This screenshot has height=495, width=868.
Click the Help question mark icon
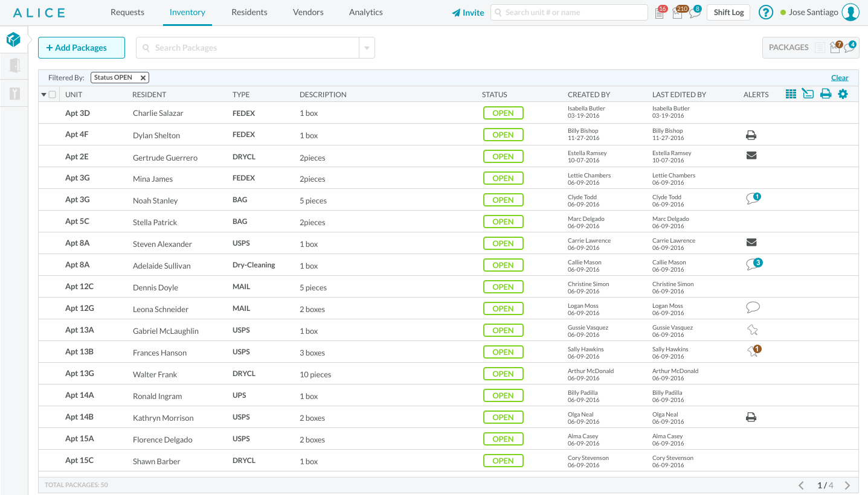coord(765,12)
